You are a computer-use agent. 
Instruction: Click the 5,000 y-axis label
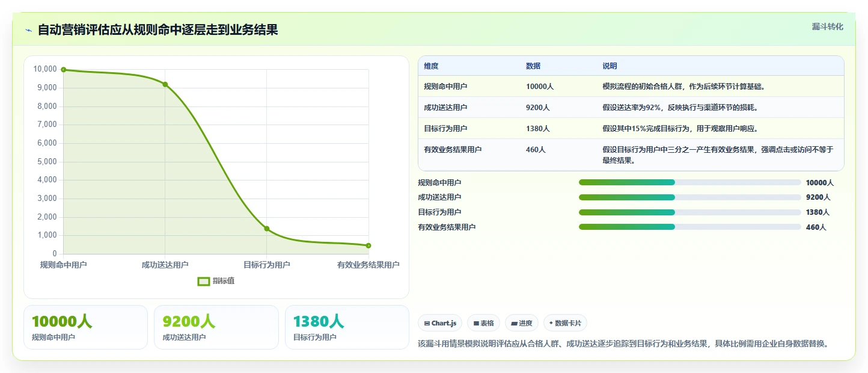(x=47, y=162)
